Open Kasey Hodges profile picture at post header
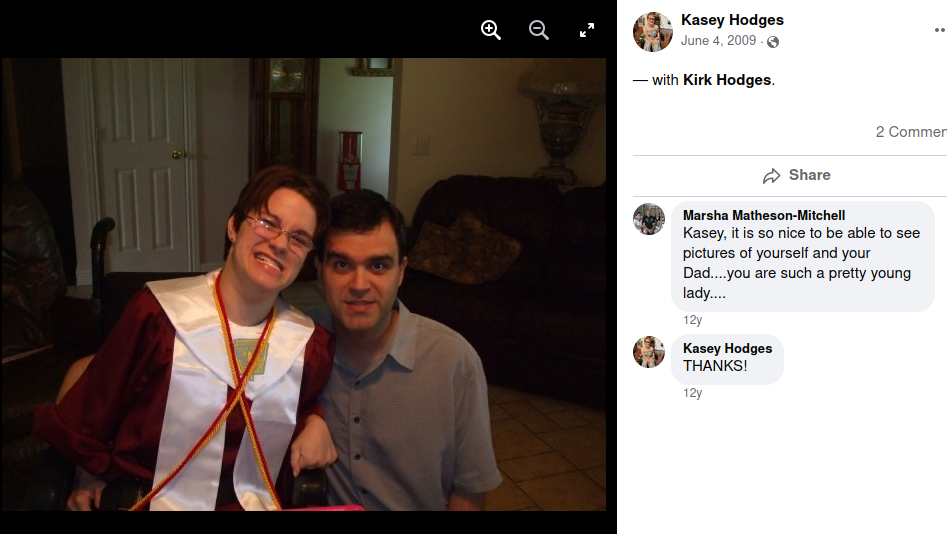This screenshot has height=534, width=947. click(x=652, y=31)
